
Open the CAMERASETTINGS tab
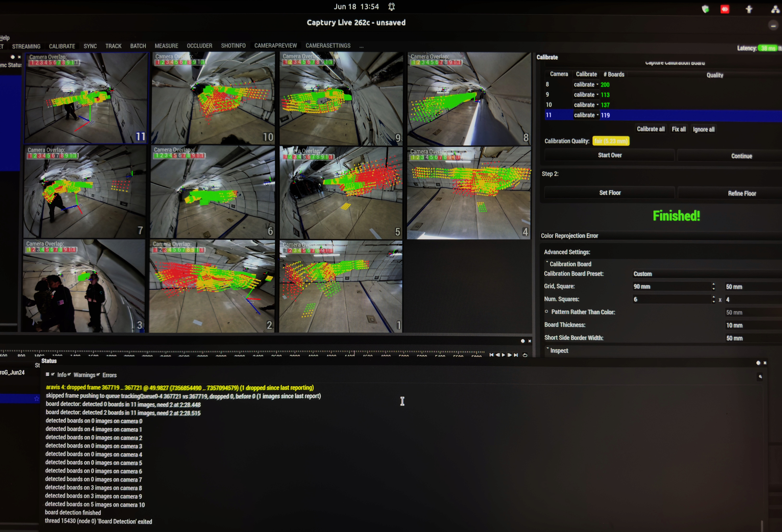[328, 46]
